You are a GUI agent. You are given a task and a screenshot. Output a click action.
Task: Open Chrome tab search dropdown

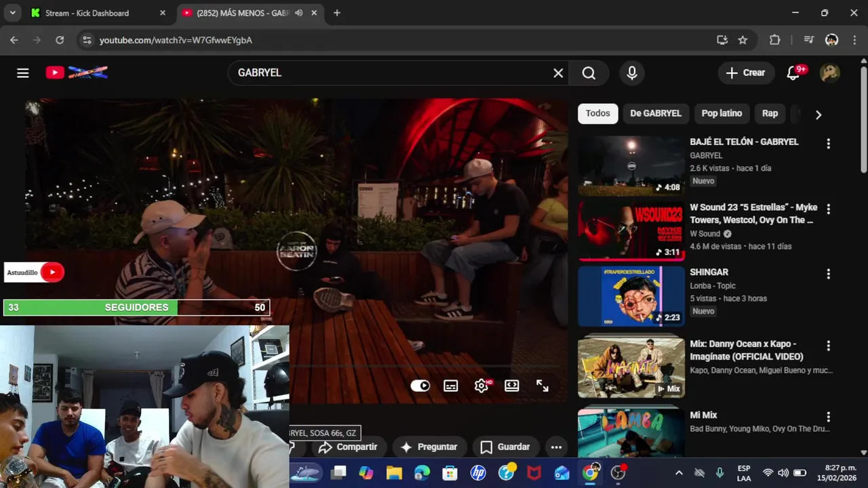13,13
